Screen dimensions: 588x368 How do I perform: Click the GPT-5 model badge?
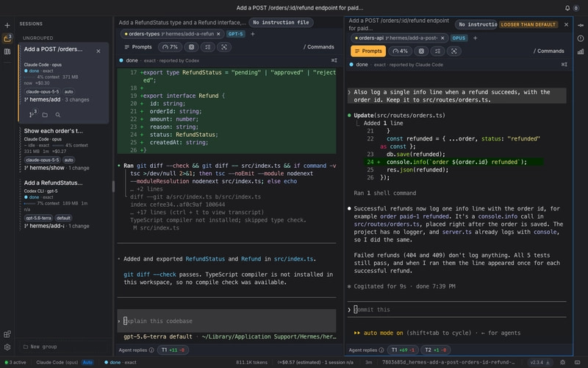(235, 34)
